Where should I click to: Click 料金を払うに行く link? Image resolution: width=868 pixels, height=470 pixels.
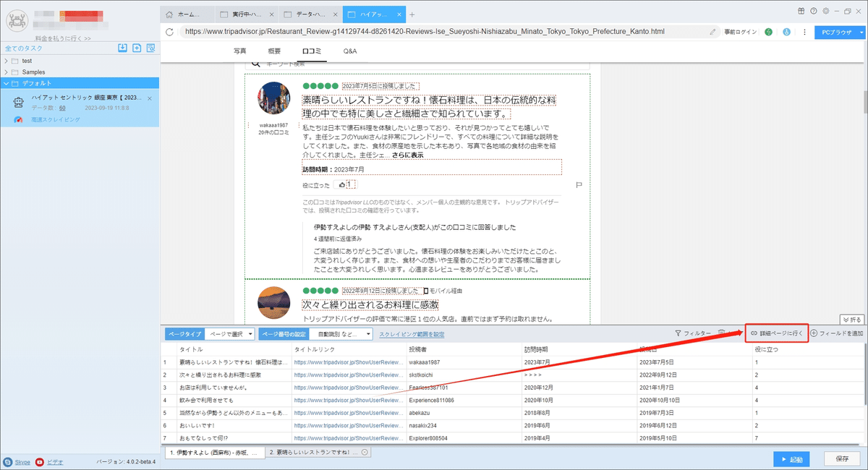pyautogui.click(x=63, y=38)
